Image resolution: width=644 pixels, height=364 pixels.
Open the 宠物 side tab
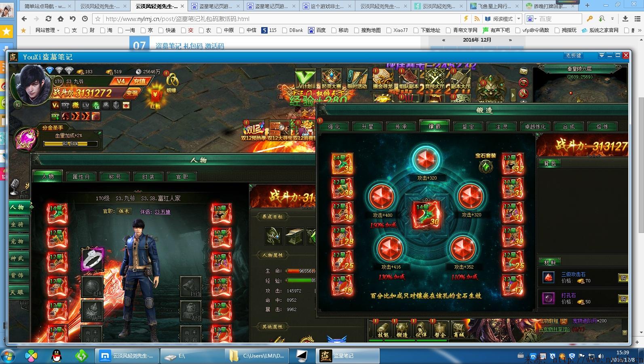point(18,241)
